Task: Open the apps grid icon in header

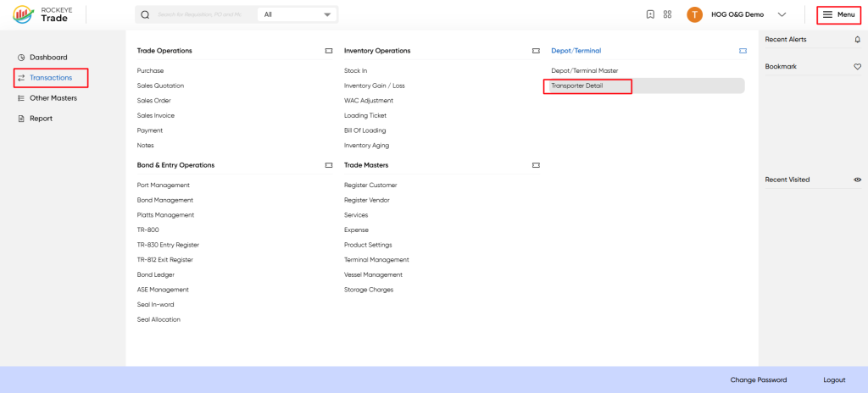Action: pos(667,14)
